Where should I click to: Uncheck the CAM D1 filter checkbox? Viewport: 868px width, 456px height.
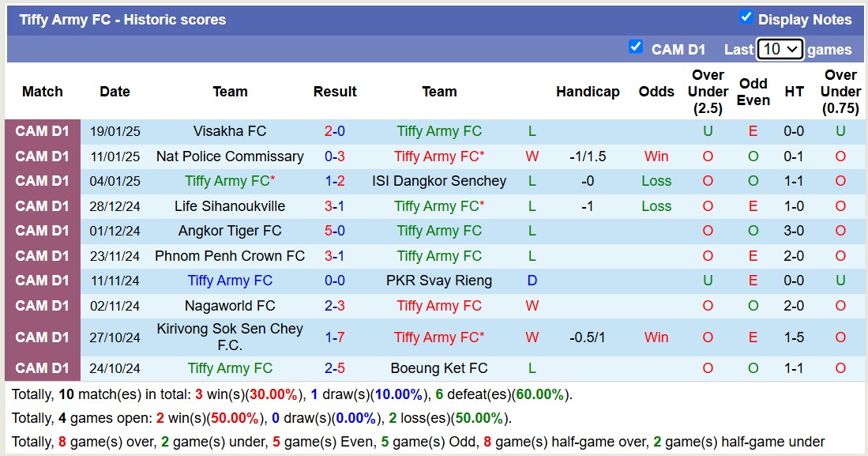[636, 47]
